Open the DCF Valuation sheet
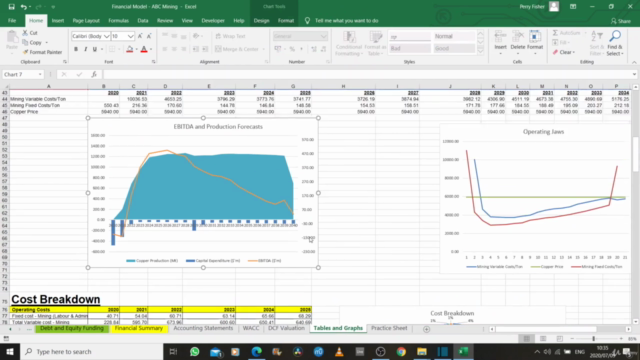Screen dimensions: 640x360 click(286, 328)
